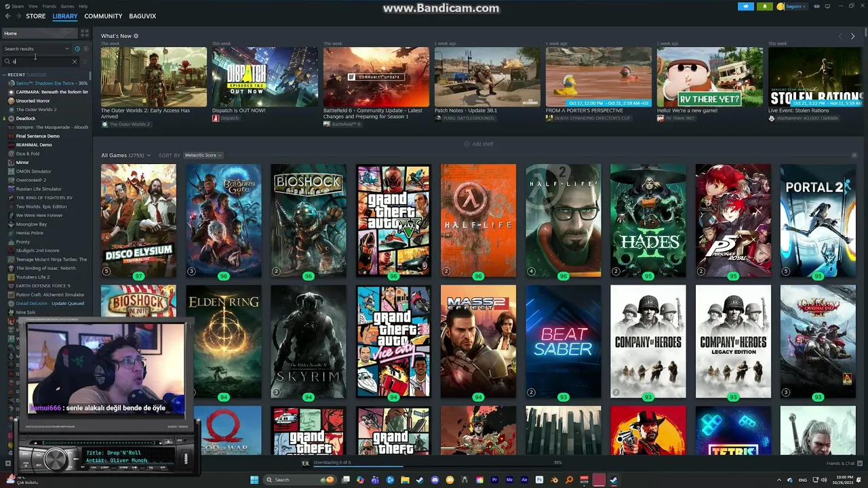The width and height of the screenshot is (868, 488).
Task: Toggle the recent-activity clock filter
Action: click(x=77, y=49)
